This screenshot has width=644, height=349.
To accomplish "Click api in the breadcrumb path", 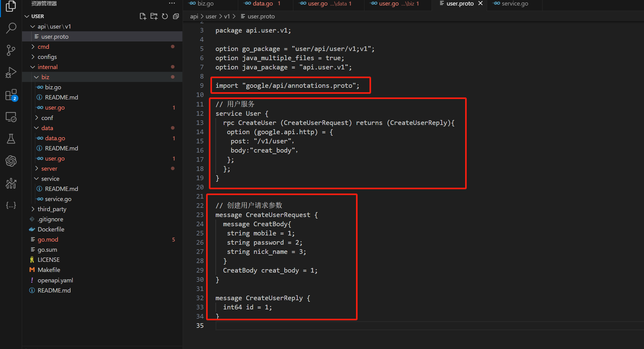I will coord(194,16).
